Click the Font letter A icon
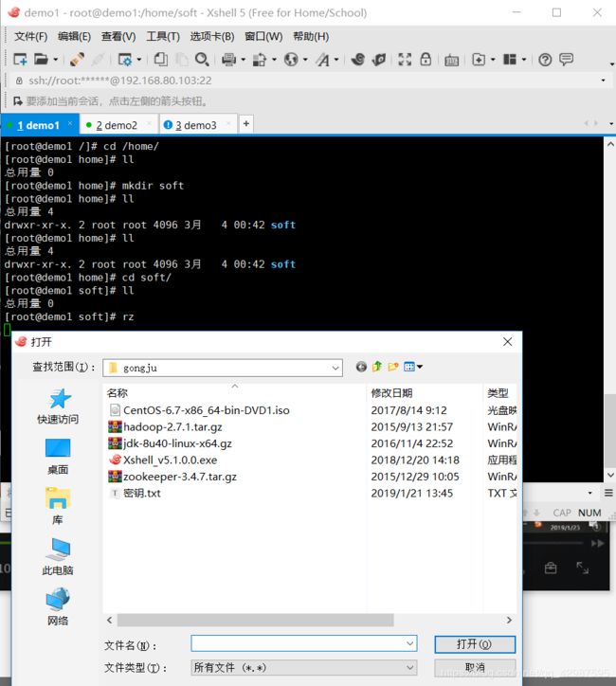 tap(323, 59)
